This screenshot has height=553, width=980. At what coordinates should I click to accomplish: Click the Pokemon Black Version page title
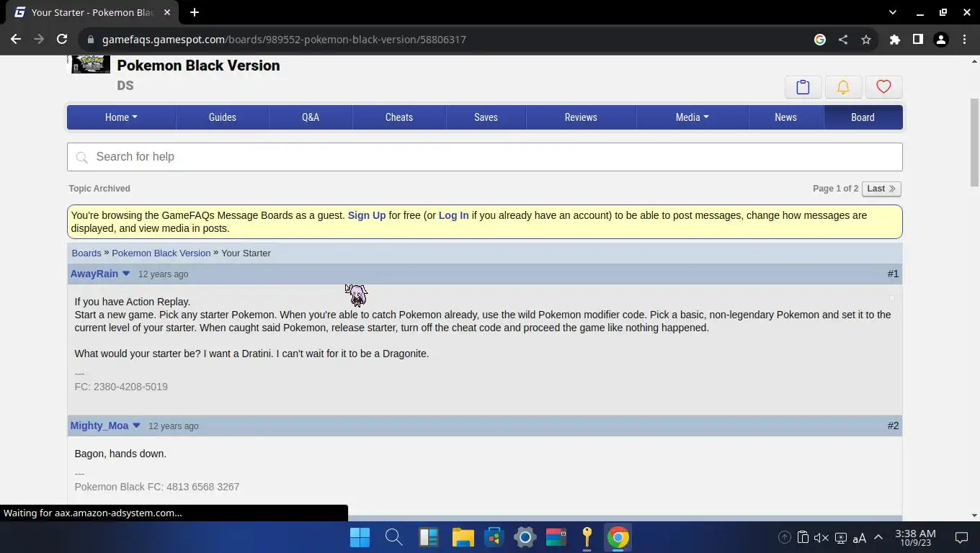click(198, 66)
